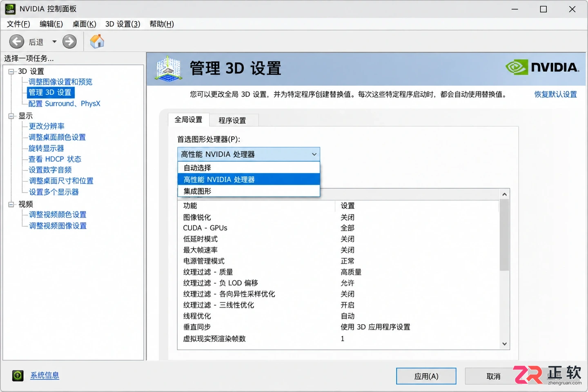
Task: Select the 纹理过滤 - 负 LOD 偏移 row
Action: pos(339,283)
